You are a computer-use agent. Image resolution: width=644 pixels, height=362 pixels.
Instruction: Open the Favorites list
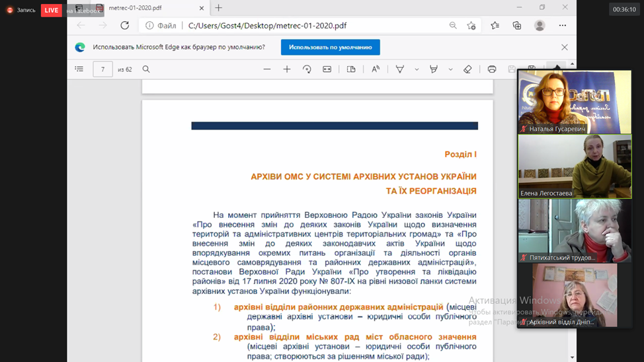tap(495, 26)
